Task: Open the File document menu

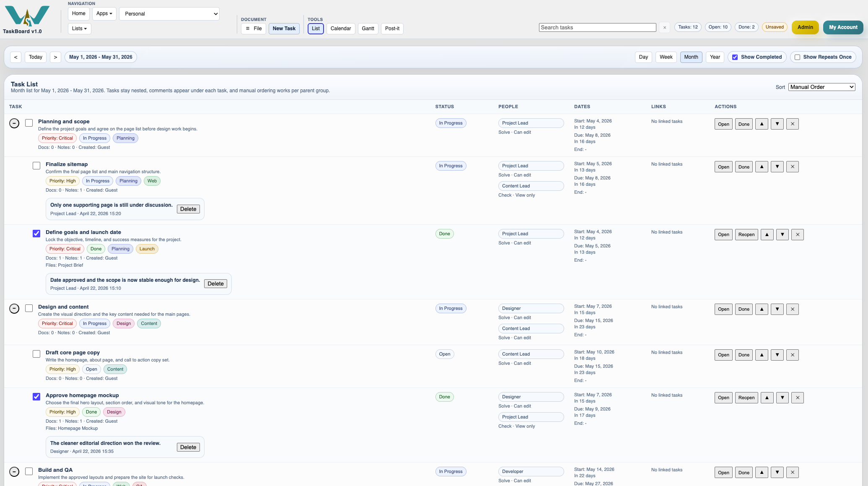Action: click(x=254, y=29)
